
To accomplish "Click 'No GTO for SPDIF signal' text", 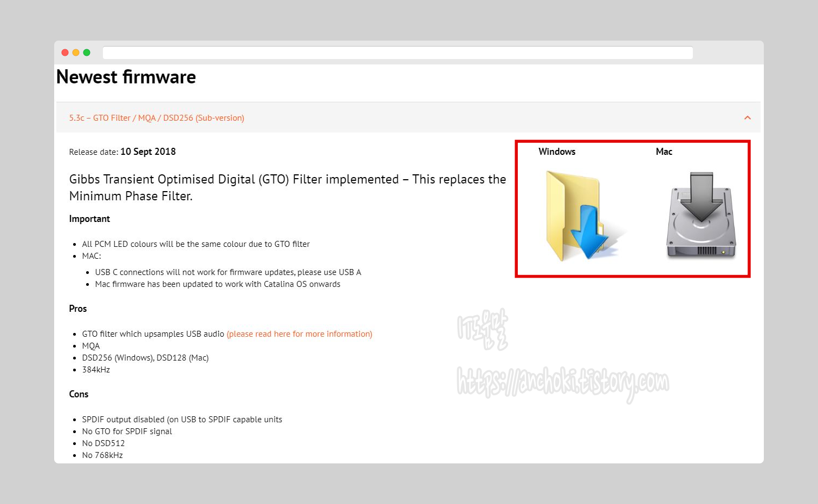I will tap(127, 431).
